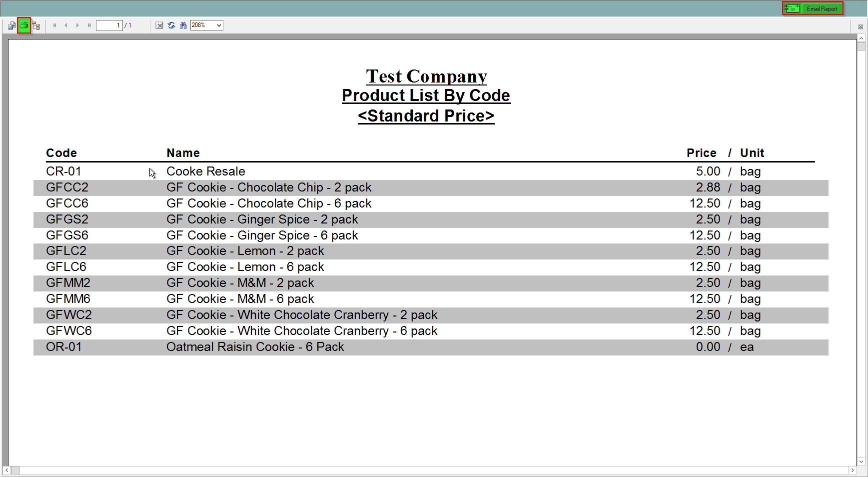Viewport: 868px width, 477px height.
Task: Click code GFCC2
Action: tap(67, 187)
